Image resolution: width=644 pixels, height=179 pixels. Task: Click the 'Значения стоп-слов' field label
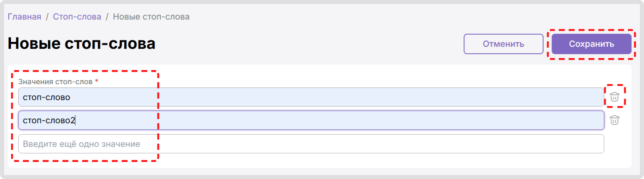click(55, 82)
